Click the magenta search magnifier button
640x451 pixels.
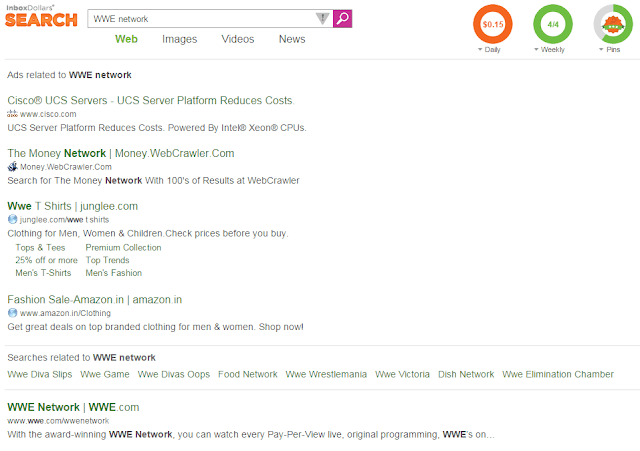pos(342,19)
